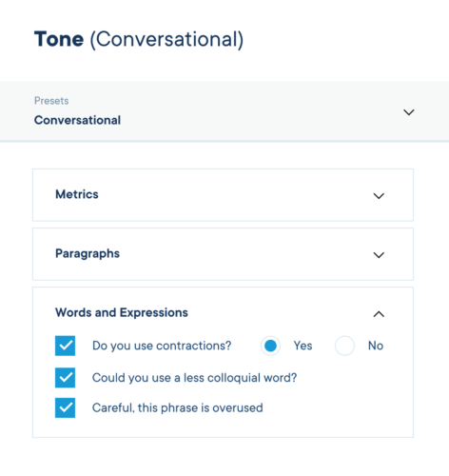Expand Paragraphs using its chevron arrow

click(379, 255)
